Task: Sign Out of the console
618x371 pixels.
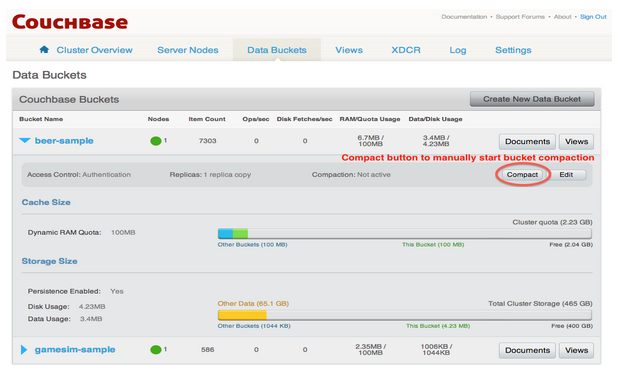Action: 593,17
